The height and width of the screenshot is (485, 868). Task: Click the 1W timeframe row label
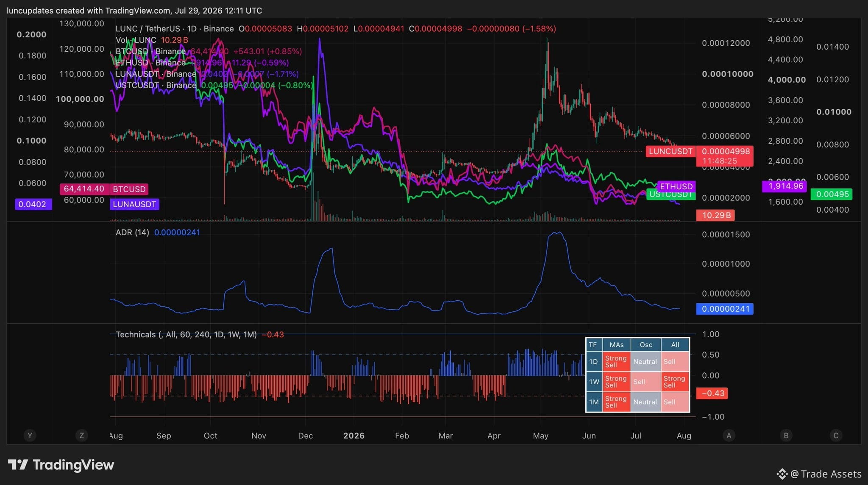click(x=594, y=382)
